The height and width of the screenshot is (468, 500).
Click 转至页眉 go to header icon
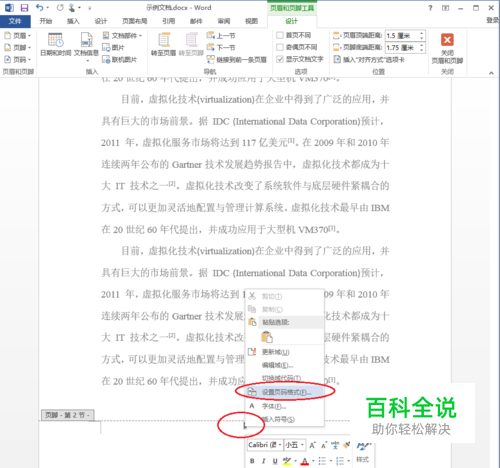163,44
